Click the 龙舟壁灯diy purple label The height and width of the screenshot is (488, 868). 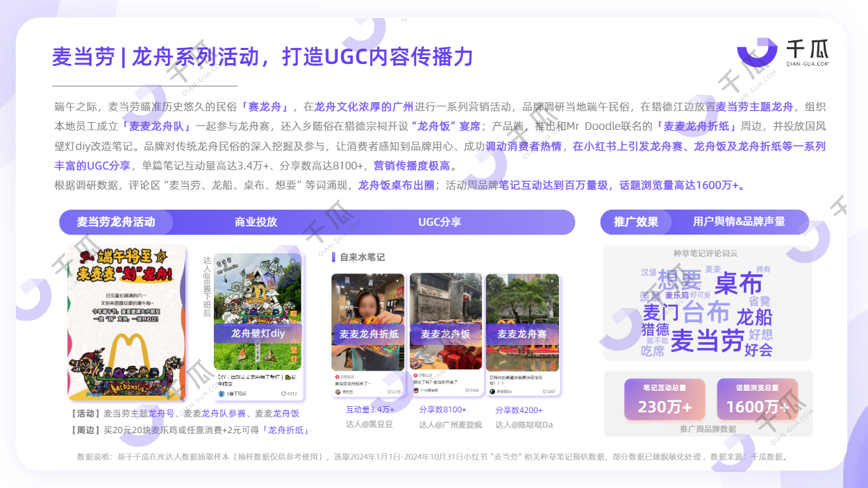258,334
